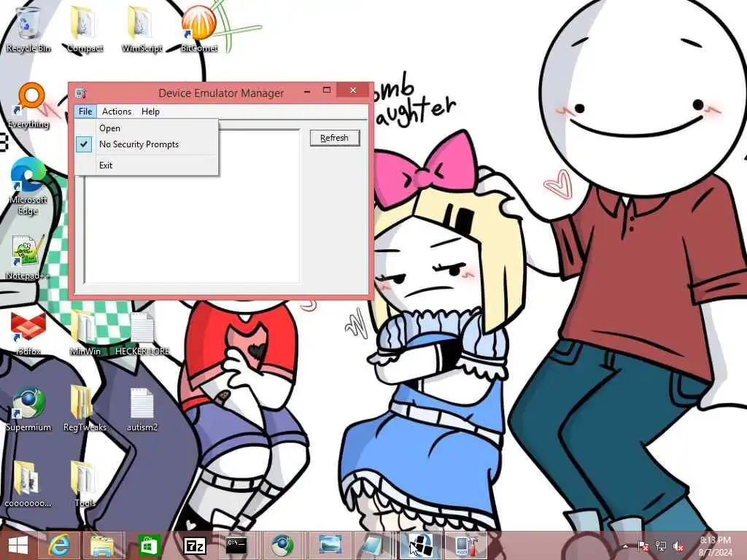The height and width of the screenshot is (560, 747).
Task: Show hidden system tray icons
Action: click(625, 546)
